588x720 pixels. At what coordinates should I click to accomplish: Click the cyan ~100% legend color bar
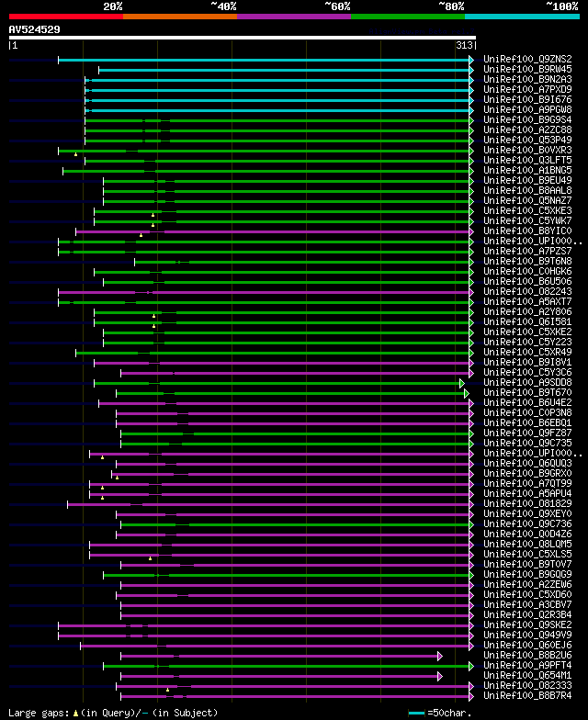(x=522, y=17)
